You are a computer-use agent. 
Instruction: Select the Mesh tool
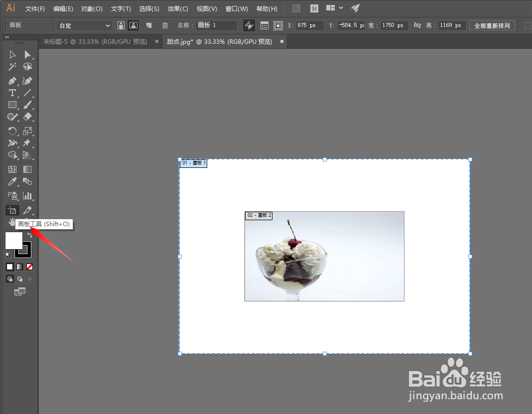[12, 169]
